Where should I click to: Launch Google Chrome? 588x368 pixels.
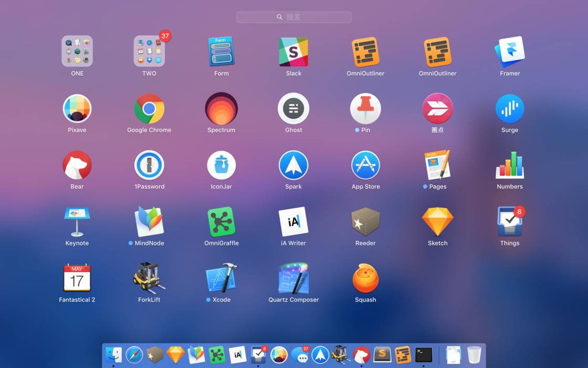(149, 108)
